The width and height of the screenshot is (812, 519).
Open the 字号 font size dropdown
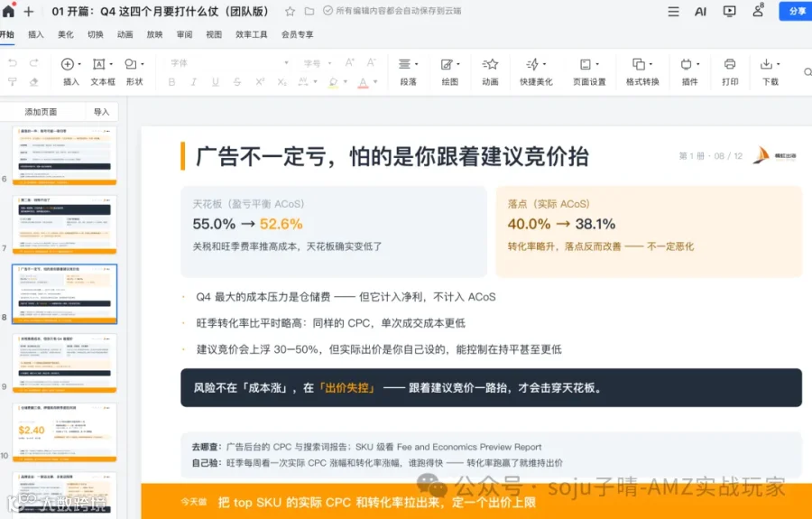pyautogui.click(x=317, y=63)
